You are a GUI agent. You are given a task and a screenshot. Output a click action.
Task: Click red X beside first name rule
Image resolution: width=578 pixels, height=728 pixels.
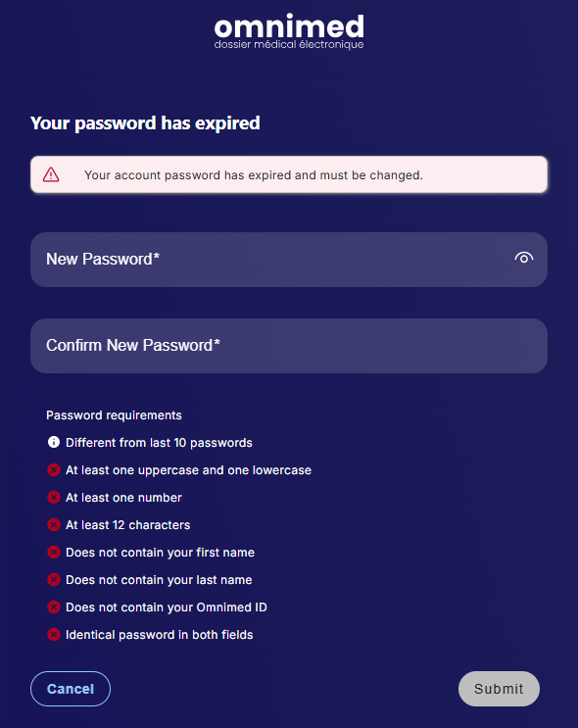(x=54, y=552)
